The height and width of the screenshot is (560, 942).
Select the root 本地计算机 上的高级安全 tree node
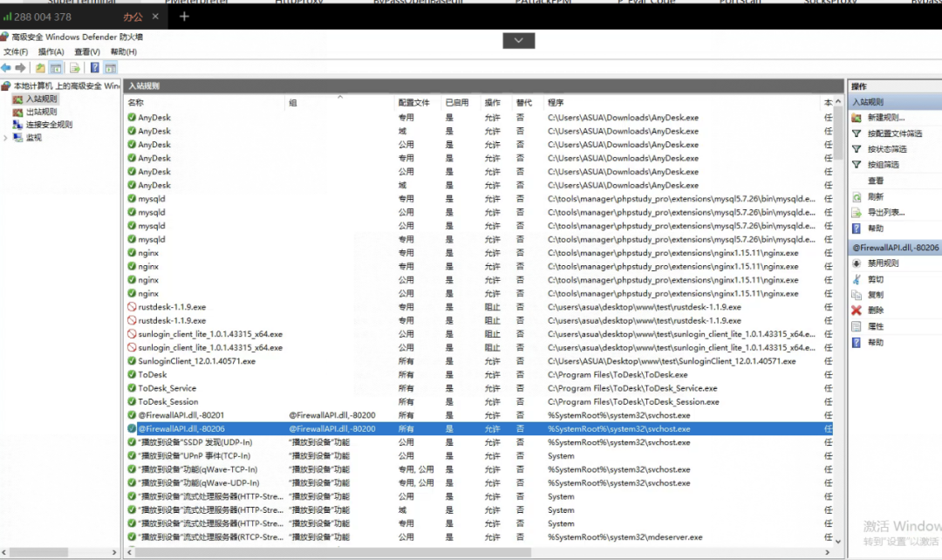66,86
